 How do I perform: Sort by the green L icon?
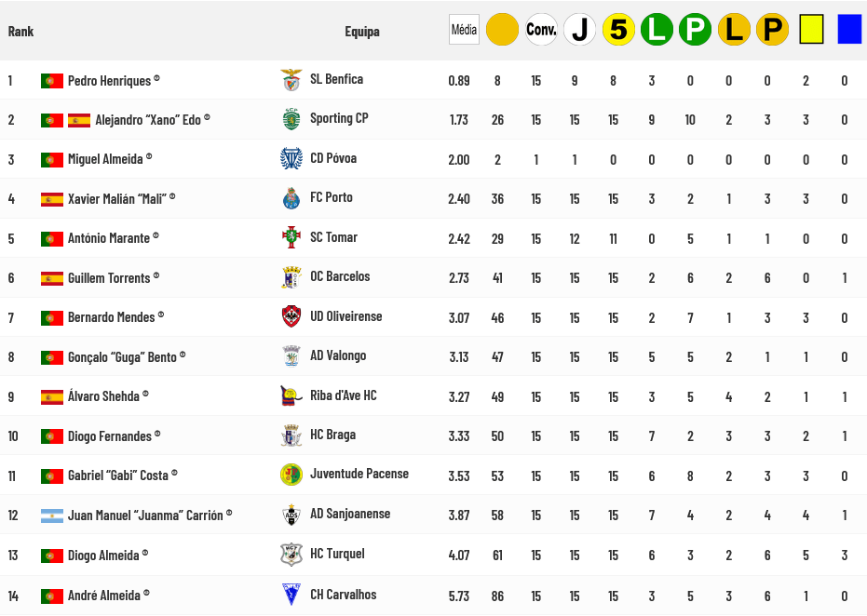pos(657,30)
